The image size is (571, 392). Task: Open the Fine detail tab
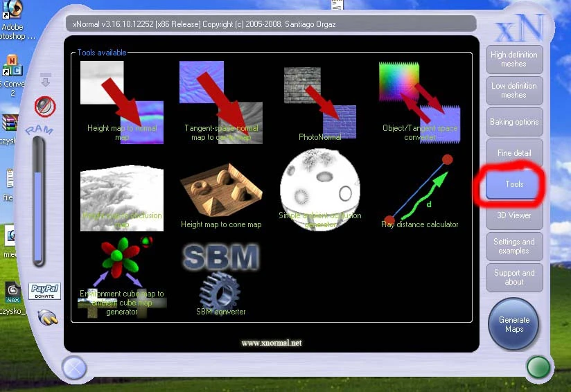tap(514, 153)
